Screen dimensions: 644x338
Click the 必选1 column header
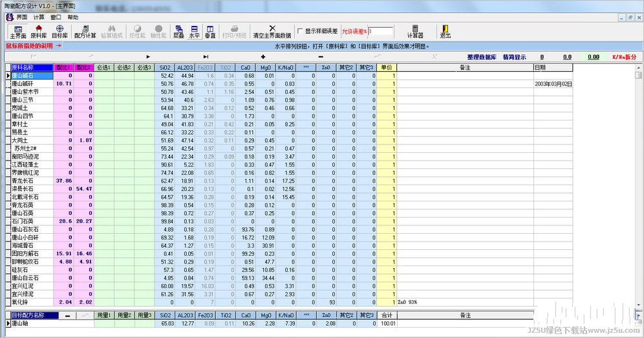pyautogui.click(x=104, y=67)
